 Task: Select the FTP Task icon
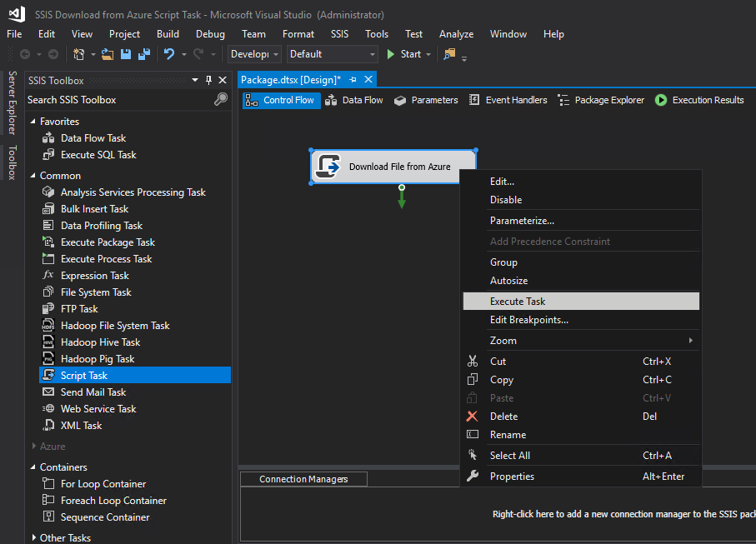48,309
